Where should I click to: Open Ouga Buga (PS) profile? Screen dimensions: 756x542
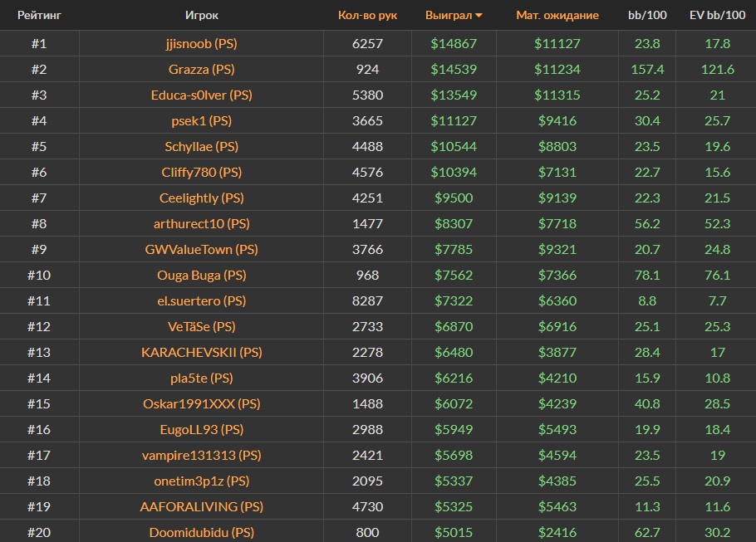202,276
